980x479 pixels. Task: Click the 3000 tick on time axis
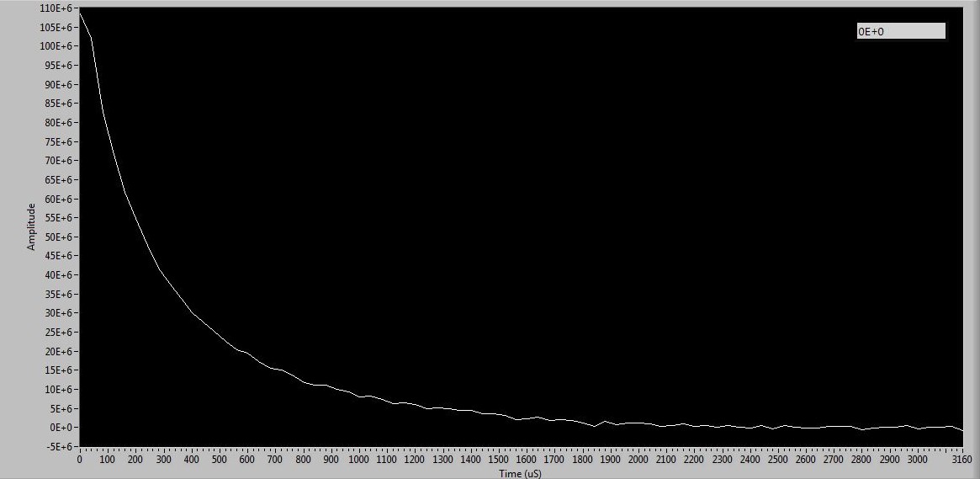[917, 460]
